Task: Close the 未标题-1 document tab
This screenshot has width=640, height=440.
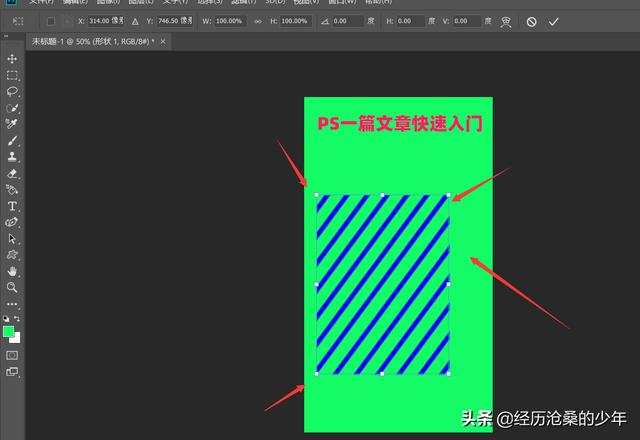Action: click(x=163, y=42)
